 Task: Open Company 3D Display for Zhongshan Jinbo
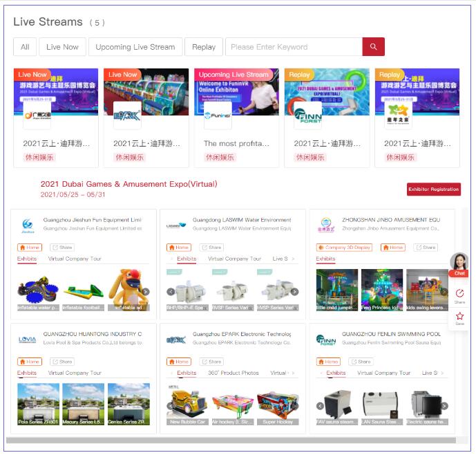click(344, 248)
